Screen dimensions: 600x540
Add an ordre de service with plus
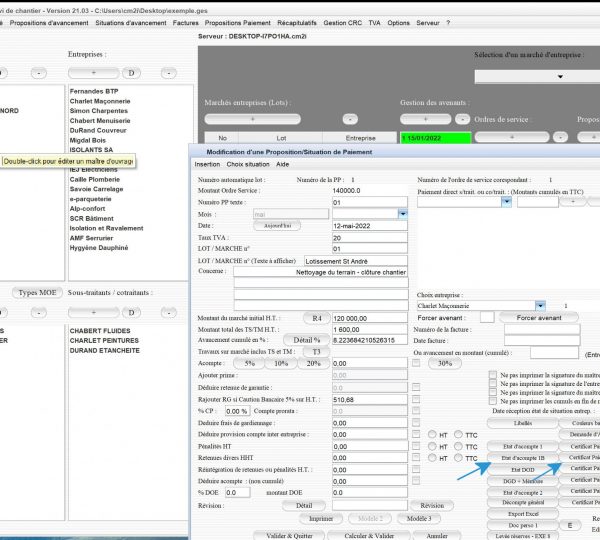point(512,137)
